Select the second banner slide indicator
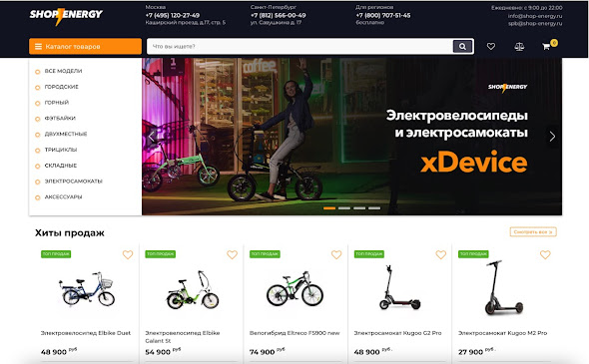 [344, 208]
